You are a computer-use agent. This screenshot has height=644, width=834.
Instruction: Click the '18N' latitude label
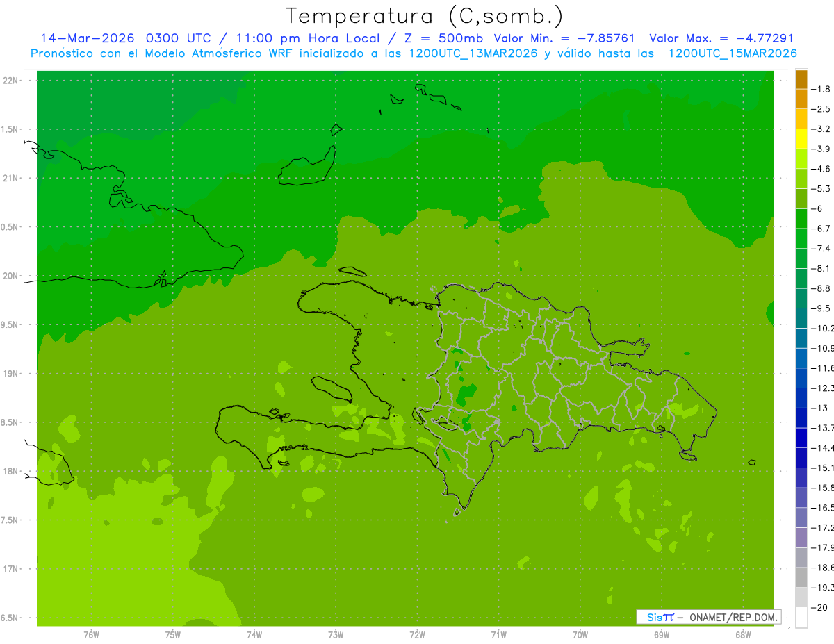pos(12,471)
